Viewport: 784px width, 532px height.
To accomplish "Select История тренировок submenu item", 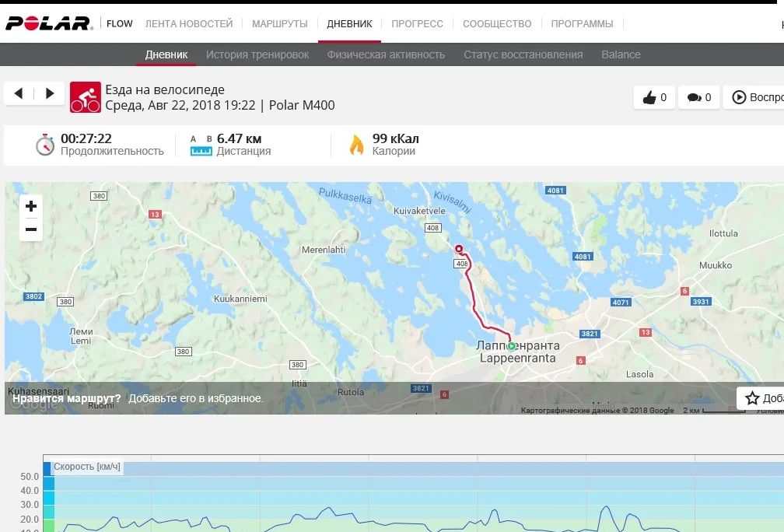I will pyautogui.click(x=257, y=54).
